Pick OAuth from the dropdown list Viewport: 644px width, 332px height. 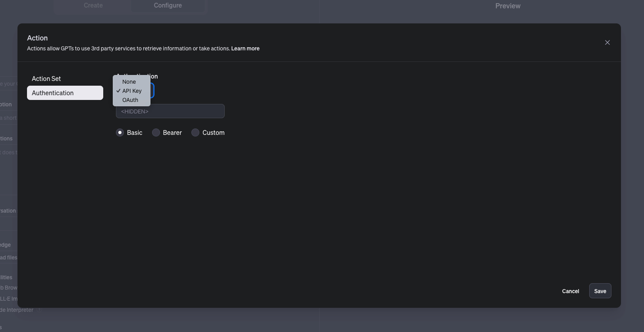tap(131, 100)
